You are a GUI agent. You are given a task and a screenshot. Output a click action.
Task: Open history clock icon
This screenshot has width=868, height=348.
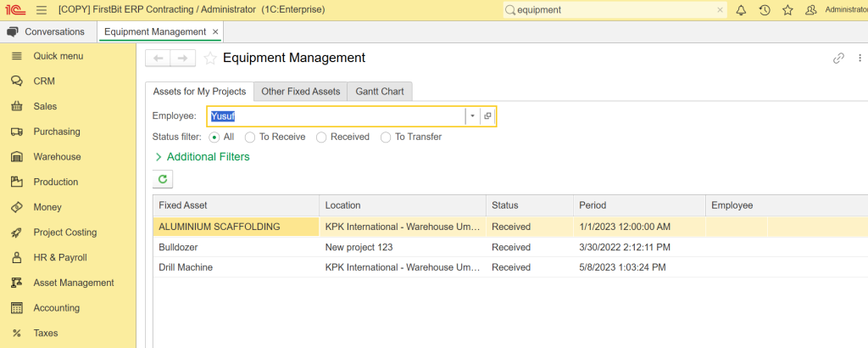pyautogui.click(x=765, y=10)
